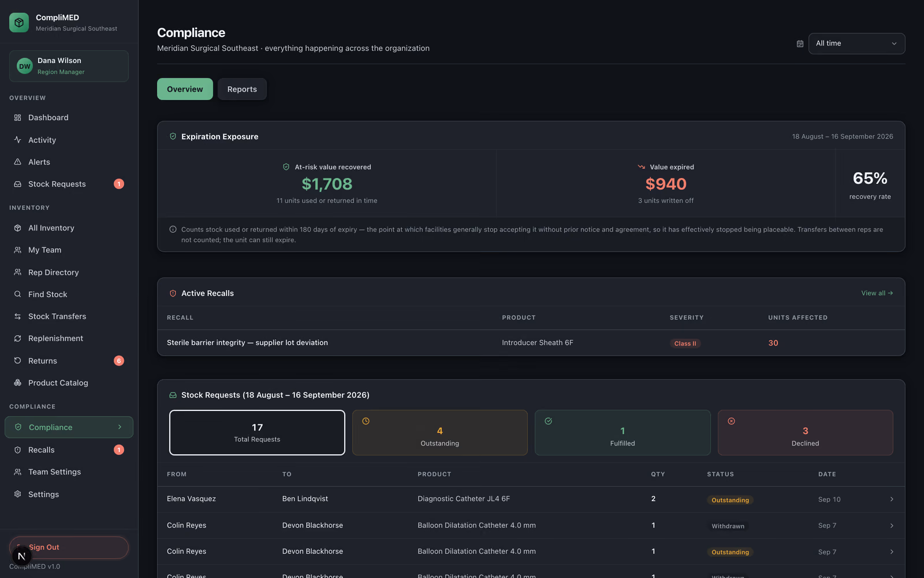Click the chevron on the Compliance sidebar item
Viewport: 924px width, 578px height.
(120, 427)
